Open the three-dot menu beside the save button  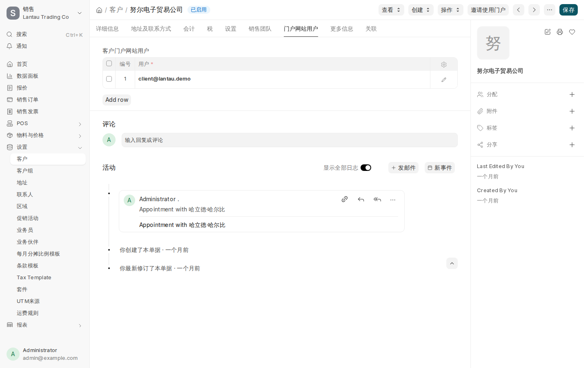coord(550,10)
